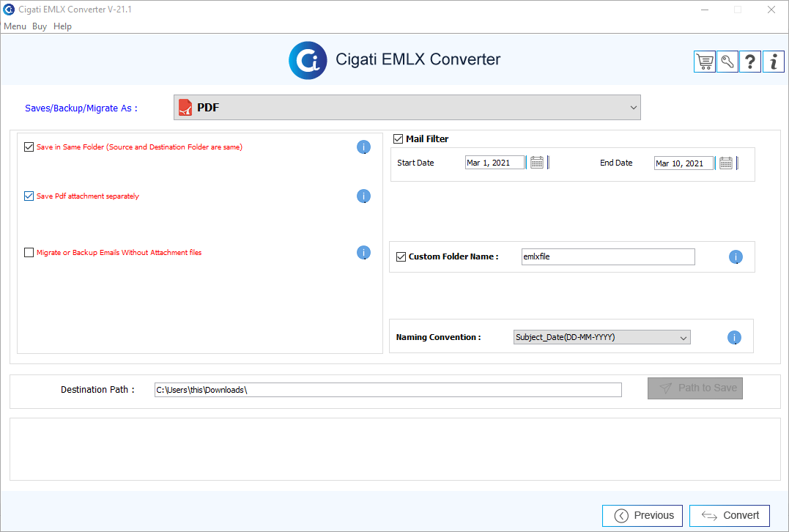The width and height of the screenshot is (789, 532).
Task: Click the Destination Path text field
Action: point(388,390)
